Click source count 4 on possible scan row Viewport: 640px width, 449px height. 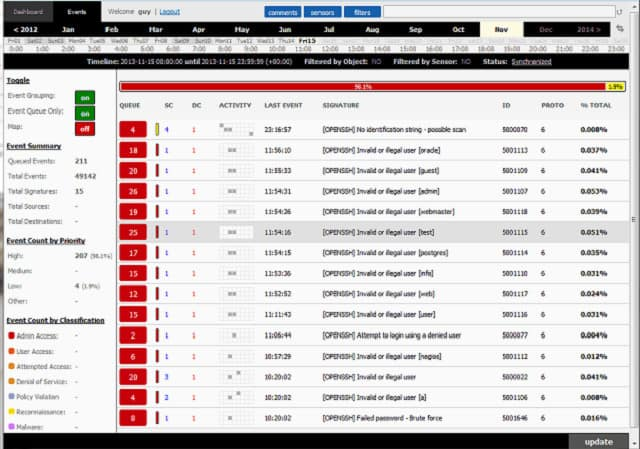(167, 130)
